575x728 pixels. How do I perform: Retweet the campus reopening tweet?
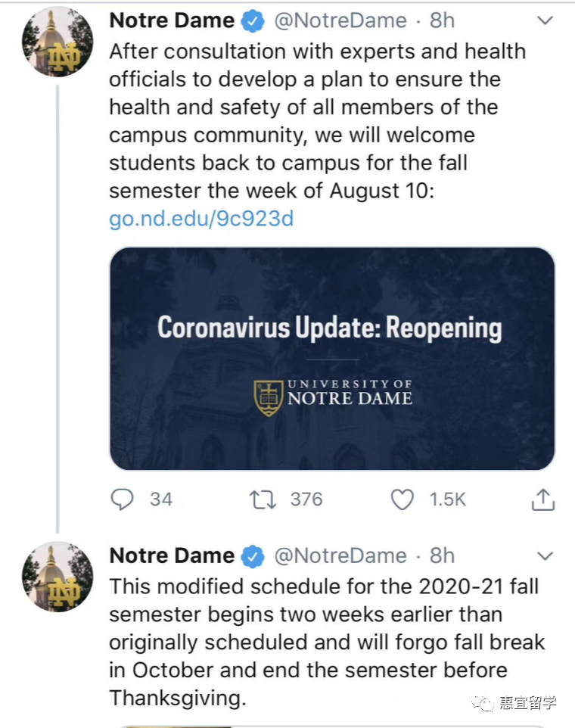[x=262, y=499]
